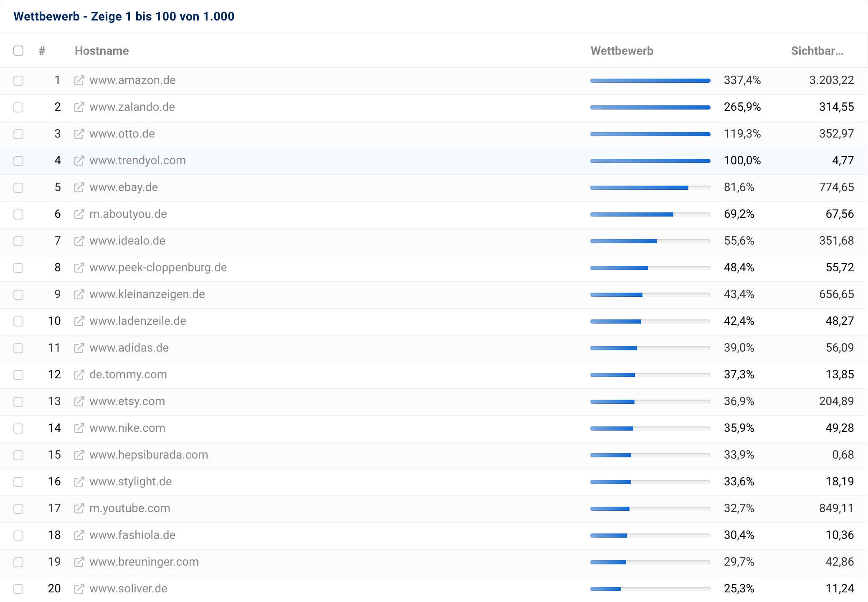Viewport: 868px width, 602px height.
Task: Open external link icon for www.nike.com
Action: 79,428
